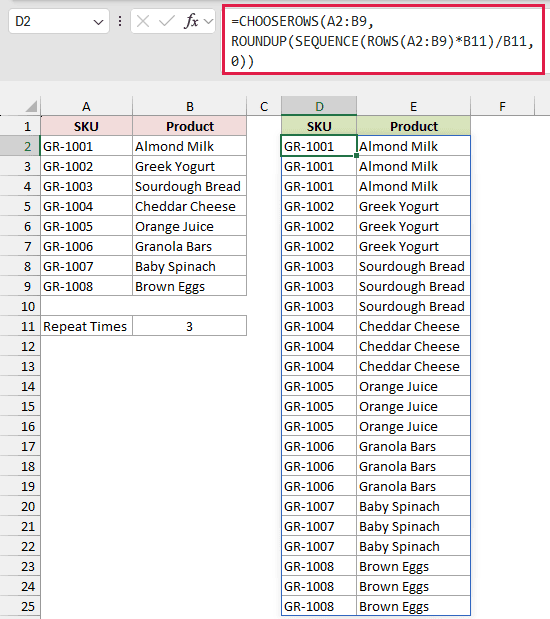Select column E header
The width and height of the screenshot is (550, 619).
click(x=413, y=106)
